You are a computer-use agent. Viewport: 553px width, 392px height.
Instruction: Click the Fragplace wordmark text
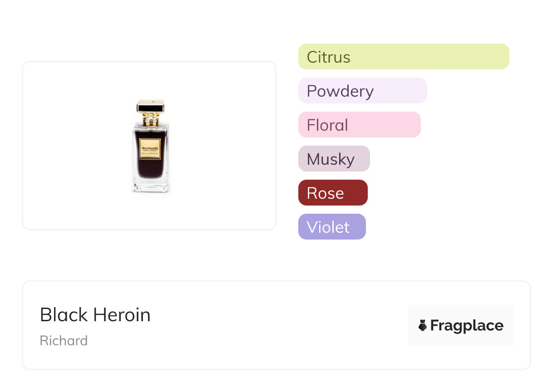click(x=467, y=326)
